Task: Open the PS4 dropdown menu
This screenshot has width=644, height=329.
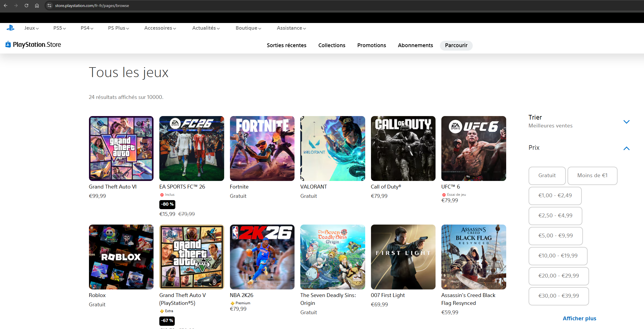Action: [87, 28]
